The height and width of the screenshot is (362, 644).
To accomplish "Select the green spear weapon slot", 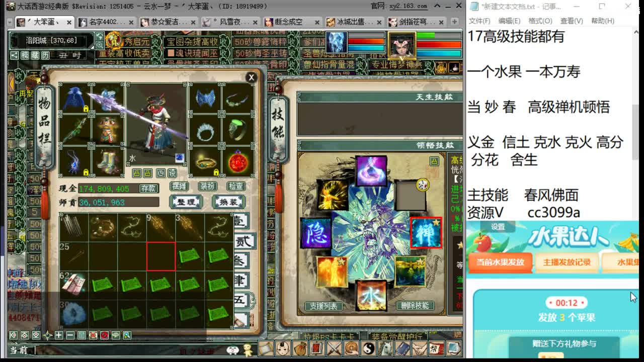I will tap(74, 130).
